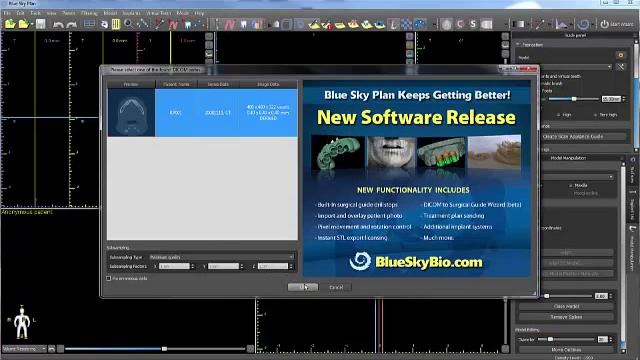Expand the arrow beside folder toolbar icon

click(x=32, y=24)
